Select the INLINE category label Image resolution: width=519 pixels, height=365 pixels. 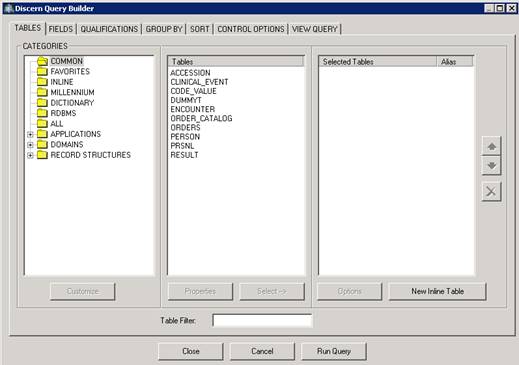[62, 82]
